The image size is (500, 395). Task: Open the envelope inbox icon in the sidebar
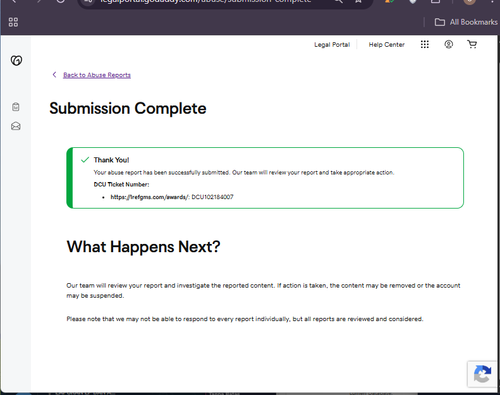coord(16,126)
